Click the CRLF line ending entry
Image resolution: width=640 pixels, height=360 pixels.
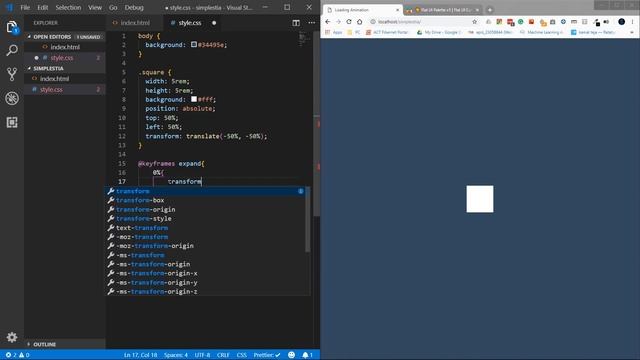223,355
